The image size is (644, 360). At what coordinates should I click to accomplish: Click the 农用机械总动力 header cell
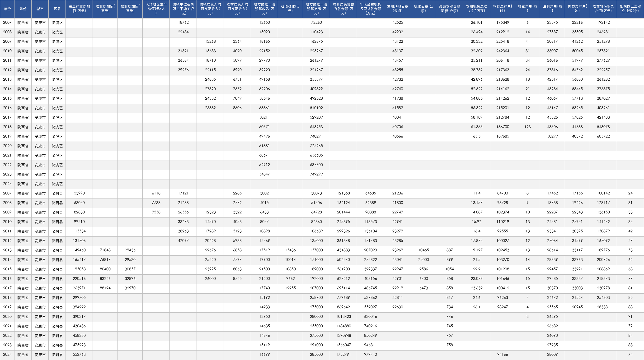point(476,9)
